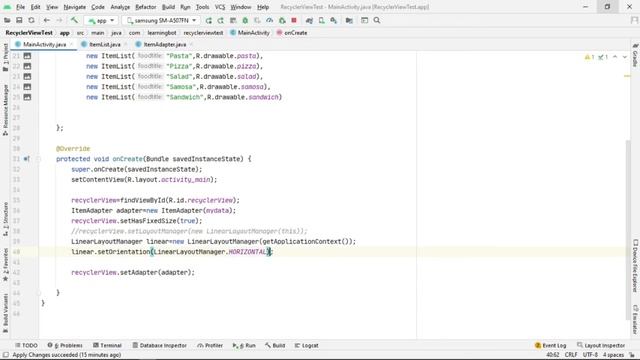This screenshot has width=640, height=360.
Task: Open the Analyze menu
Action: coord(120,7)
